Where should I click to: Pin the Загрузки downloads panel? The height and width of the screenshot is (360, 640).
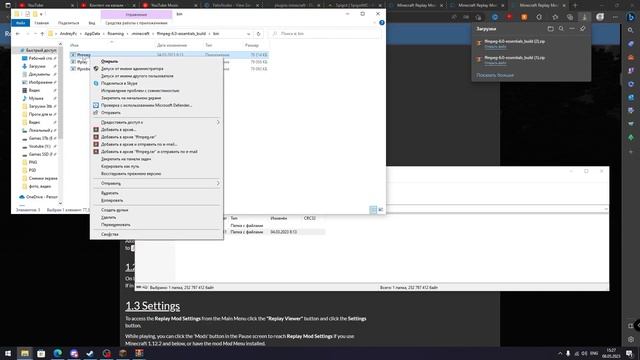pyautogui.click(x=582, y=29)
